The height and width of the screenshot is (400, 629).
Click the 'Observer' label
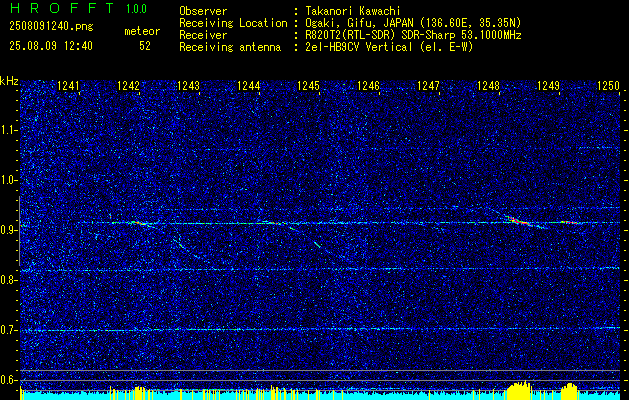point(203,11)
